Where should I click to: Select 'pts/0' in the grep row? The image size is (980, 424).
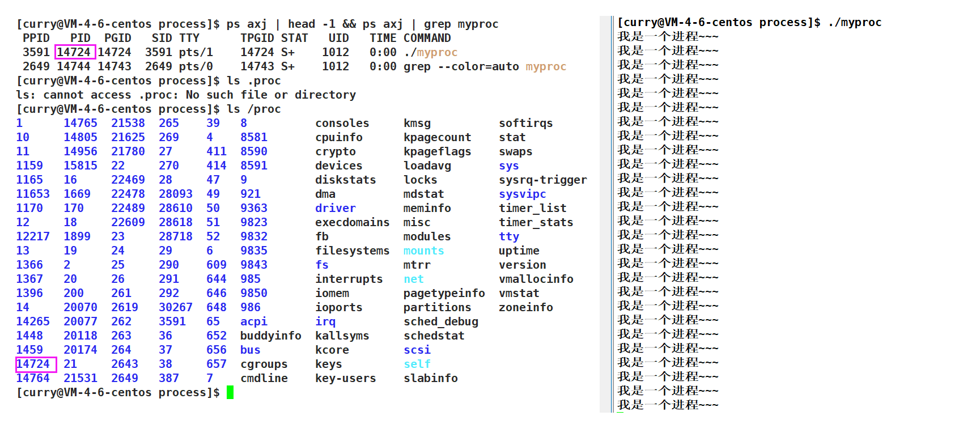tap(196, 67)
